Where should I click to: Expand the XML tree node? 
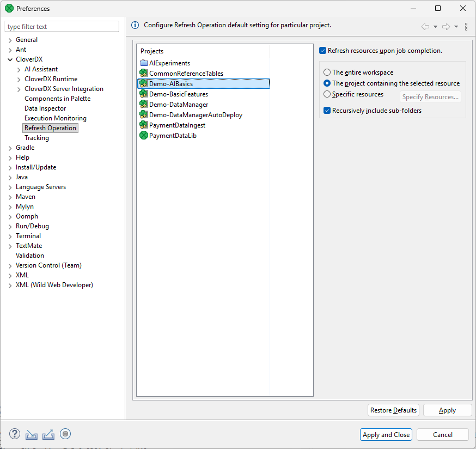(10, 276)
